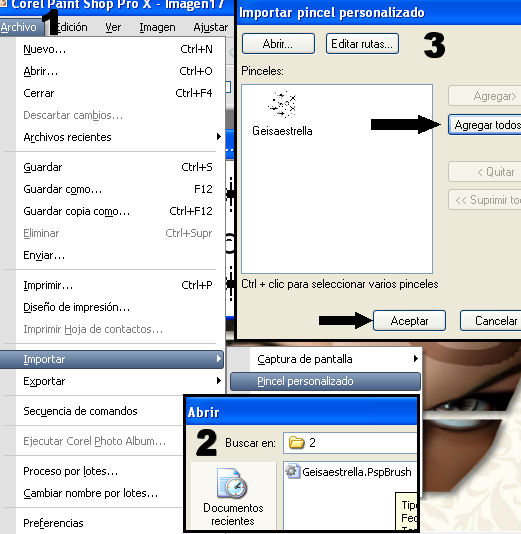Choose Abrir... in the Archivo menu
Image resolution: width=521 pixels, height=534 pixels.
coord(118,71)
